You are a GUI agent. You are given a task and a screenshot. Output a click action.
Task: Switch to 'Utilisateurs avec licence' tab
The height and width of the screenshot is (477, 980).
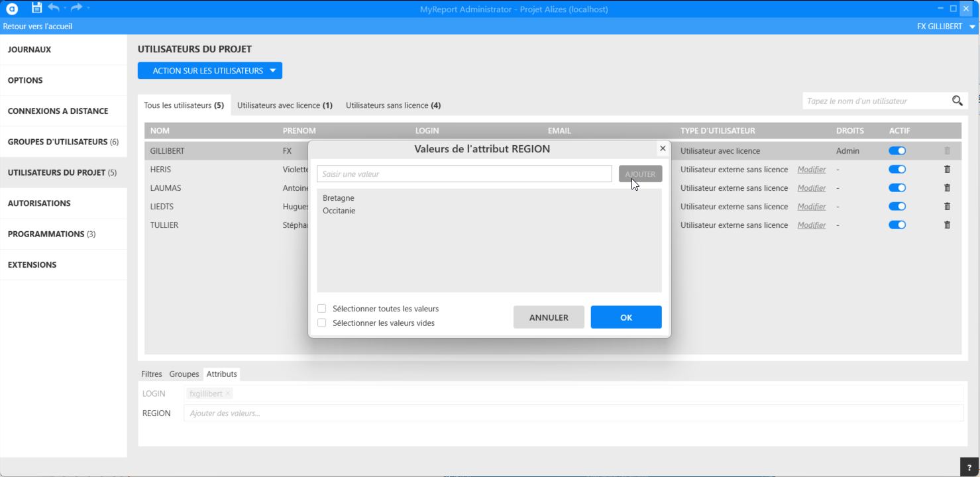284,105
